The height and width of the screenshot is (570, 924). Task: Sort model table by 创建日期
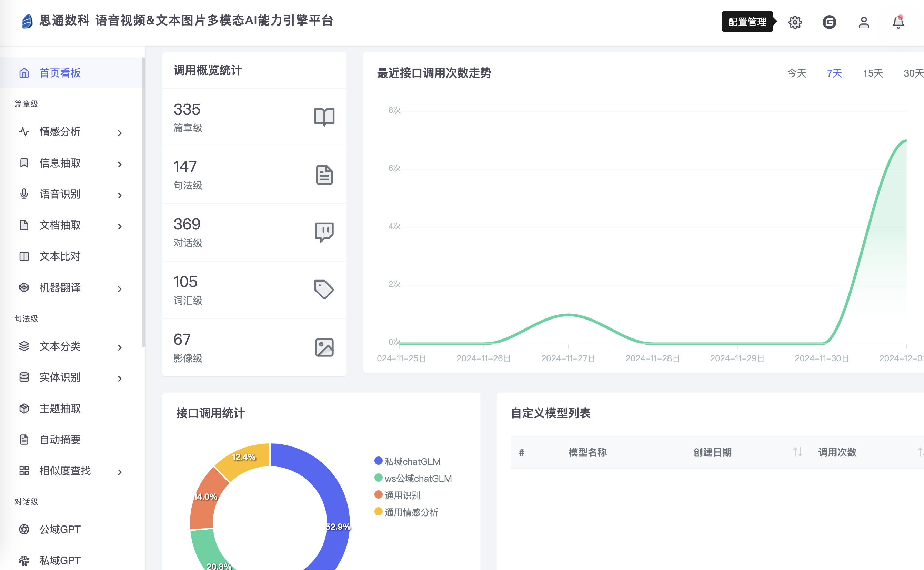797,452
